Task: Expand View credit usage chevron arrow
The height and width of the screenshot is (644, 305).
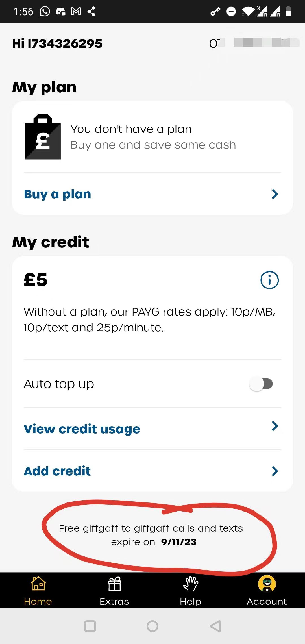Action: (x=275, y=426)
